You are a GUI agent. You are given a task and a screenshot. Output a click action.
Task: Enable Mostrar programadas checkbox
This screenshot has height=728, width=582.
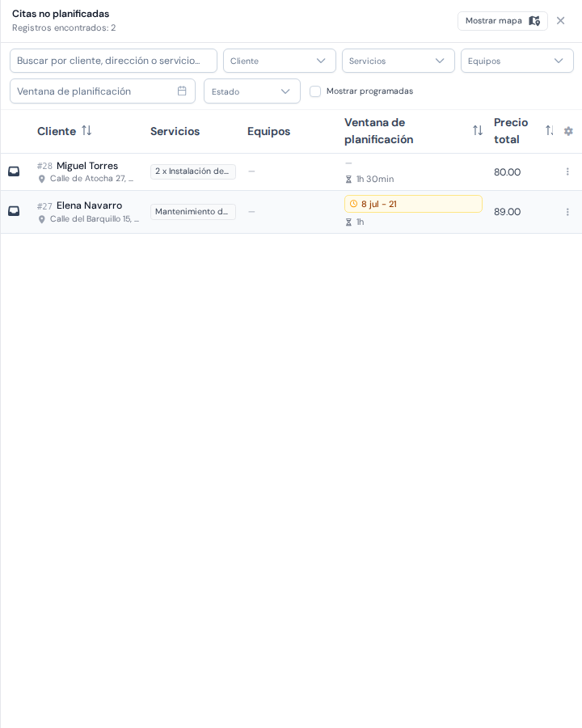click(x=315, y=91)
